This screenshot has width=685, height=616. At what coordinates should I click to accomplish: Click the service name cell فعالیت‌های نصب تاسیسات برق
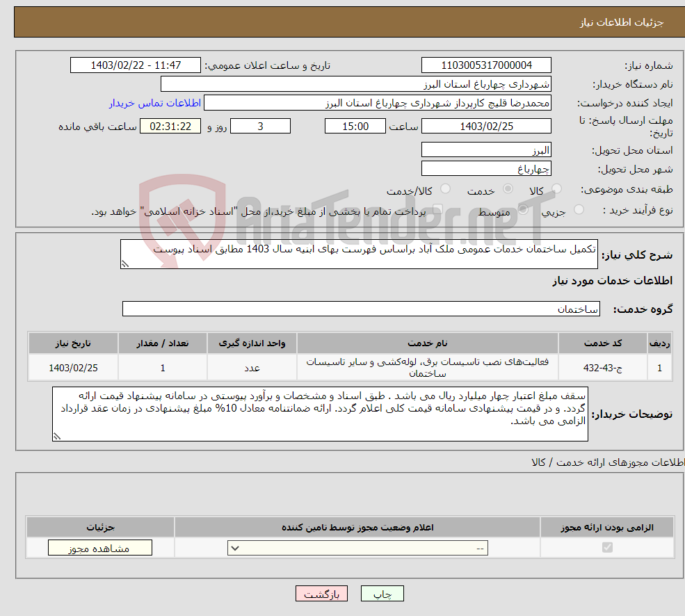428,367
